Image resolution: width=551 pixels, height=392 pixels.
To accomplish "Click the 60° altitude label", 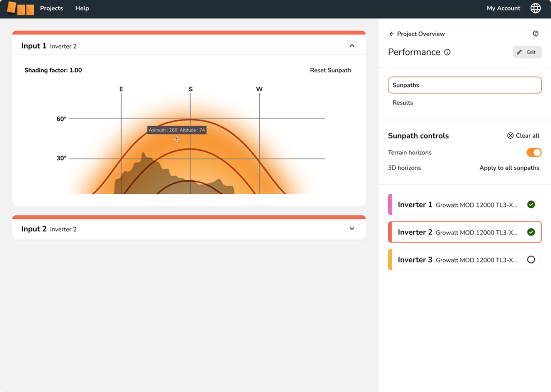I will [x=61, y=119].
